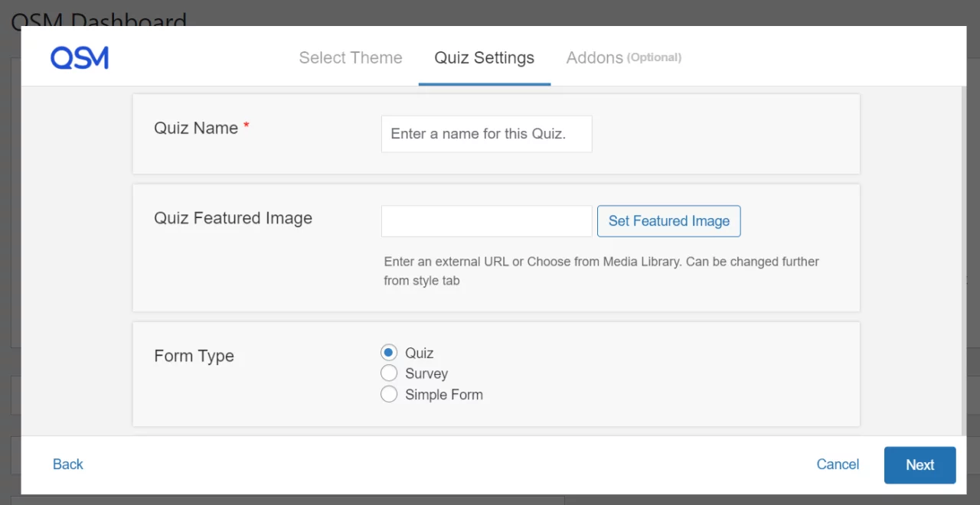Click the Quiz Featured Image URL field
The width and height of the screenshot is (980, 505).
tap(487, 221)
